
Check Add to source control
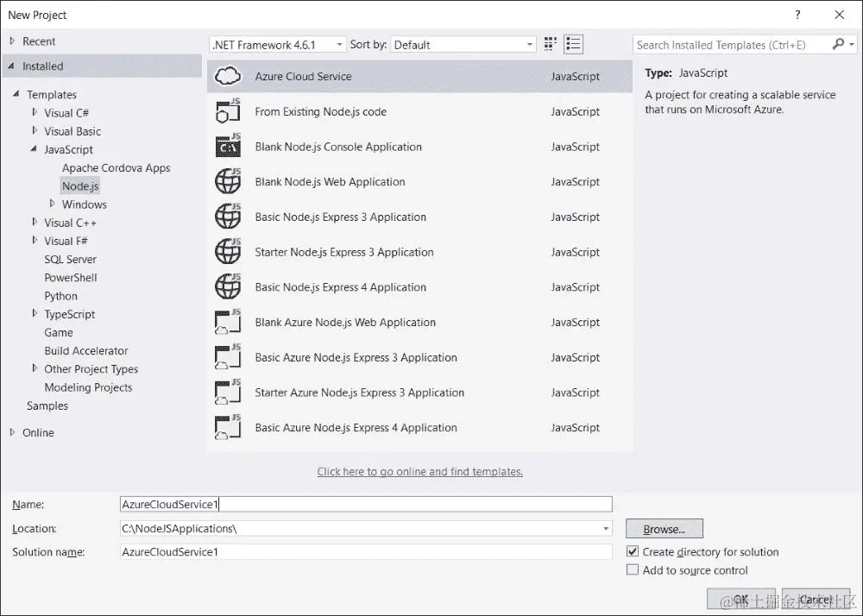pyautogui.click(x=633, y=569)
